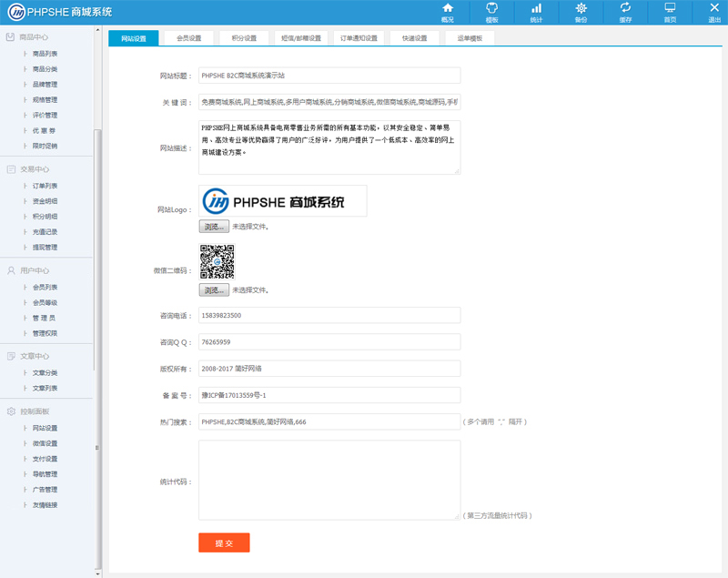Switch to the 快递设置 tab

414,38
